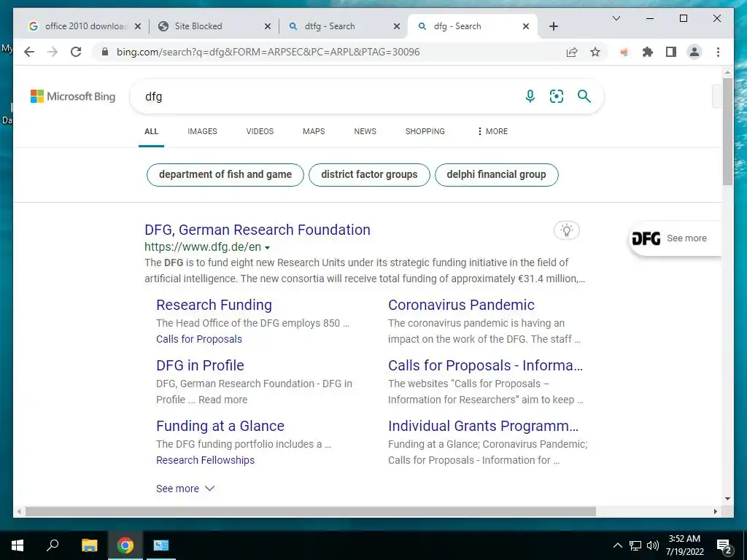Viewport: 747px width, 560px height.
Task: Open the MORE search categories menu
Action: tap(492, 131)
